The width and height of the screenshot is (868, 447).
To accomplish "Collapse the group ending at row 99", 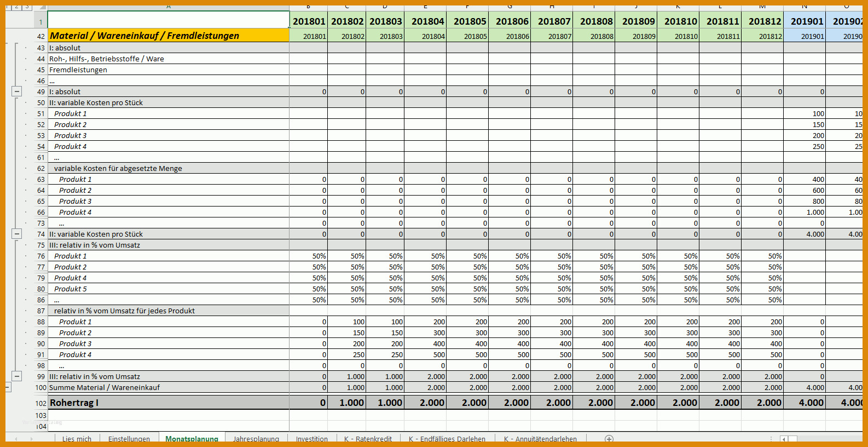I will point(17,376).
